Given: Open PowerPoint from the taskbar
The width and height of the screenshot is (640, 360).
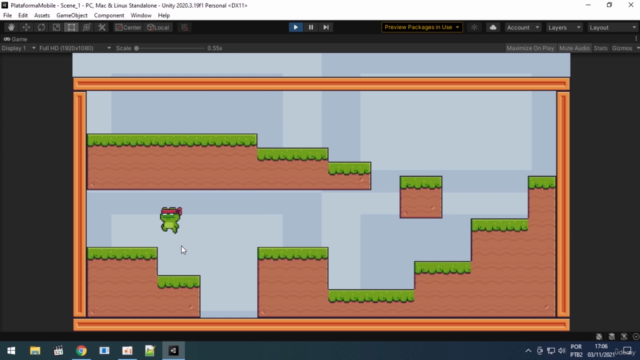Looking at the screenshot, I should click(x=127, y=351).
